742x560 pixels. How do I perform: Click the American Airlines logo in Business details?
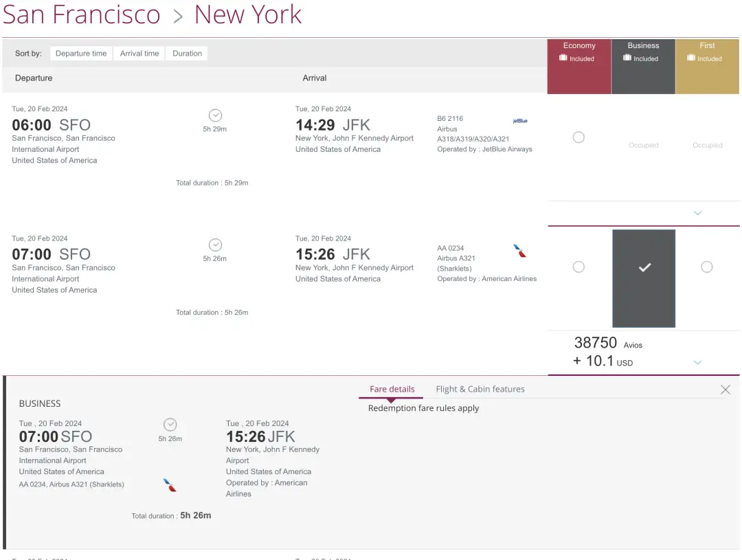(170, 485)
